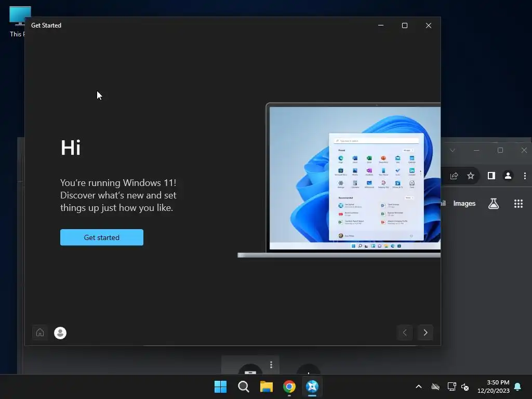Go to previous page arrow
Viewport: 532px width, 399px height.
tap(404, 332)
